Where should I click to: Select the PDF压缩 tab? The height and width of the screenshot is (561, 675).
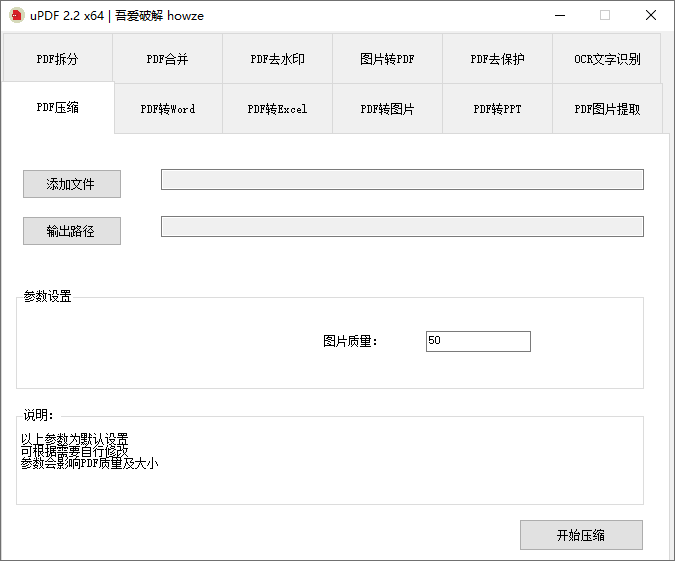(x=57, y=107)
